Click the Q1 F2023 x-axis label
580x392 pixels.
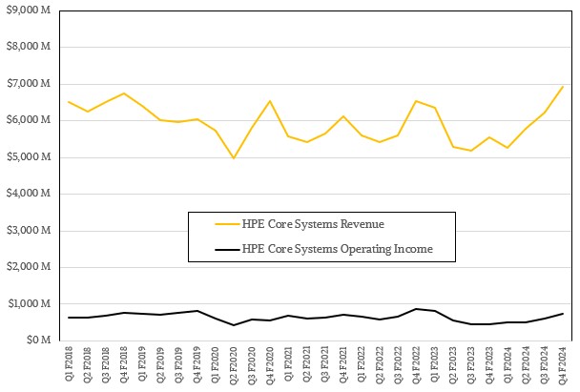pyautogui.click(x=435, y=364)
